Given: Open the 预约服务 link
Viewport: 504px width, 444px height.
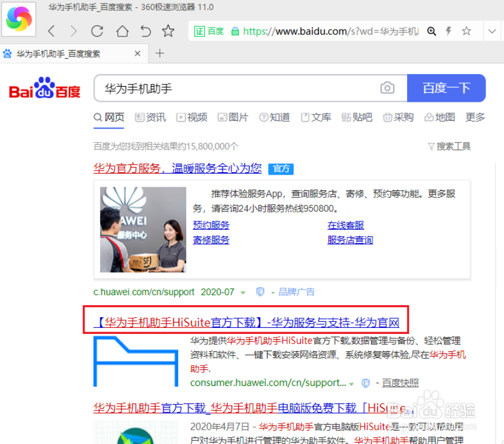Looking at the screenshot, I should 211,225.
